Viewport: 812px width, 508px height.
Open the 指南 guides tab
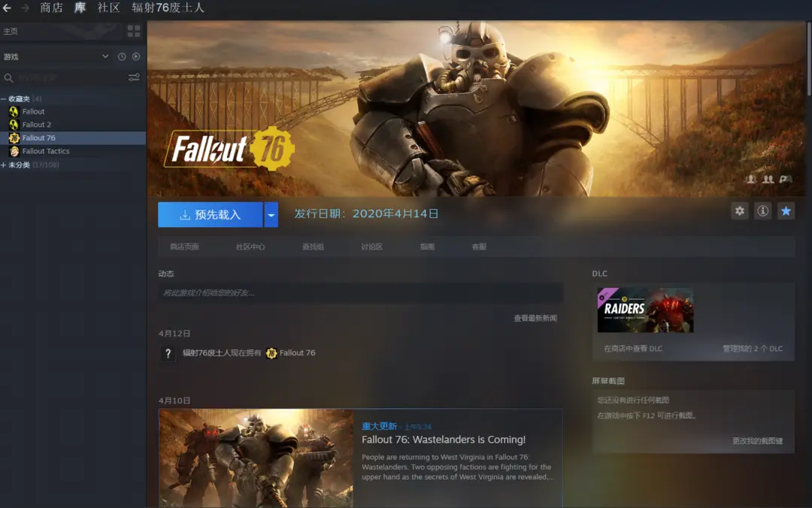pyautogui.click(x=427, y=247)
